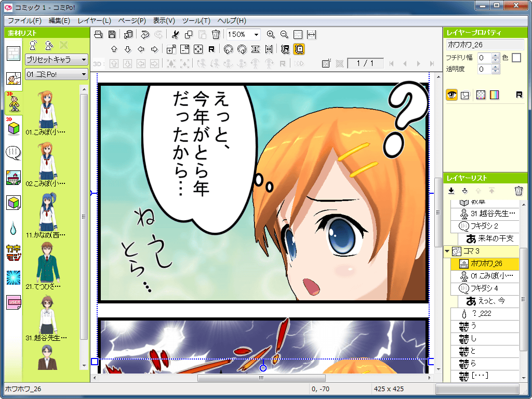Open the 表示(V) menu
Screen dimensions: 532x399
point(164,21)
